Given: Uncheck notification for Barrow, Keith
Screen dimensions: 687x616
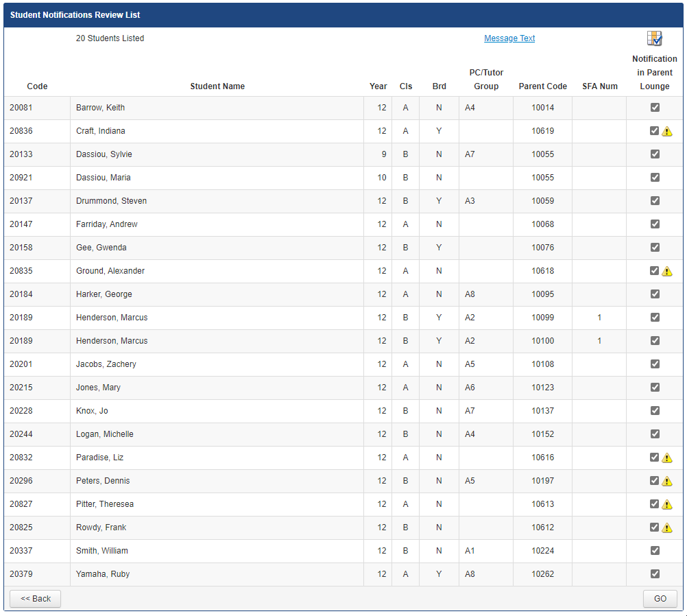Looking at the screenshot, I should tap(655, 108).
